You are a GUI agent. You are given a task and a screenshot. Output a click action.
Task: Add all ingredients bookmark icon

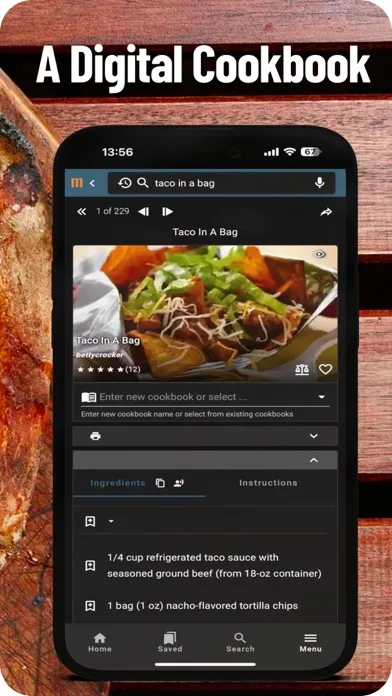coord(90,522)
